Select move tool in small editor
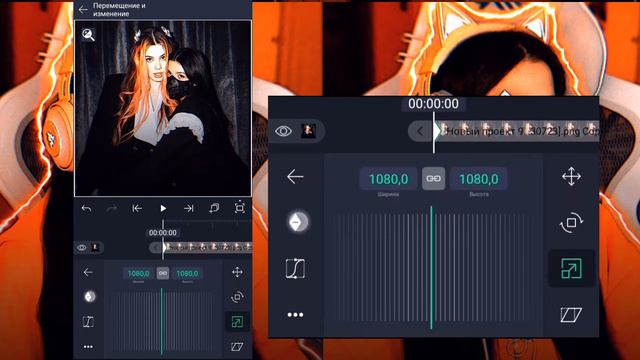Screen dimensions: 640x360 click(x=237, y=272)
